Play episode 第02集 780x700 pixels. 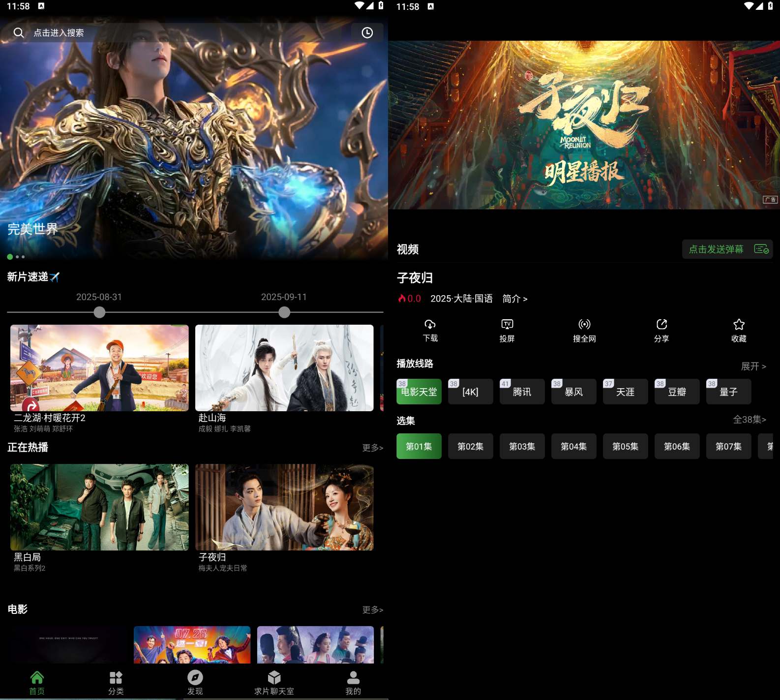(x=471, y=446)
